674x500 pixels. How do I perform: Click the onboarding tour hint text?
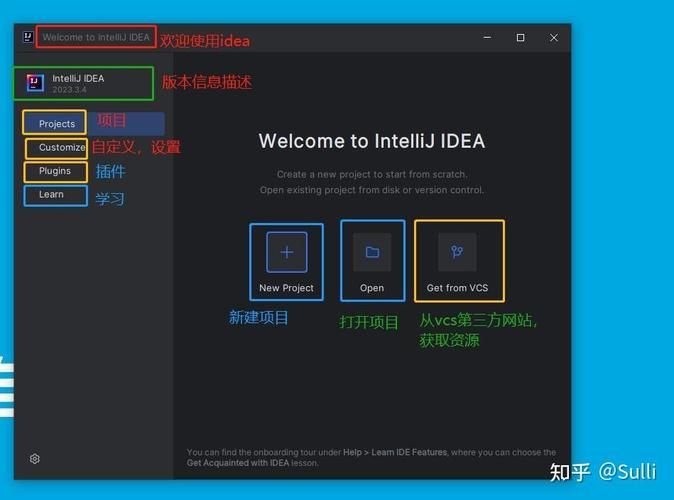coord(371,457)
